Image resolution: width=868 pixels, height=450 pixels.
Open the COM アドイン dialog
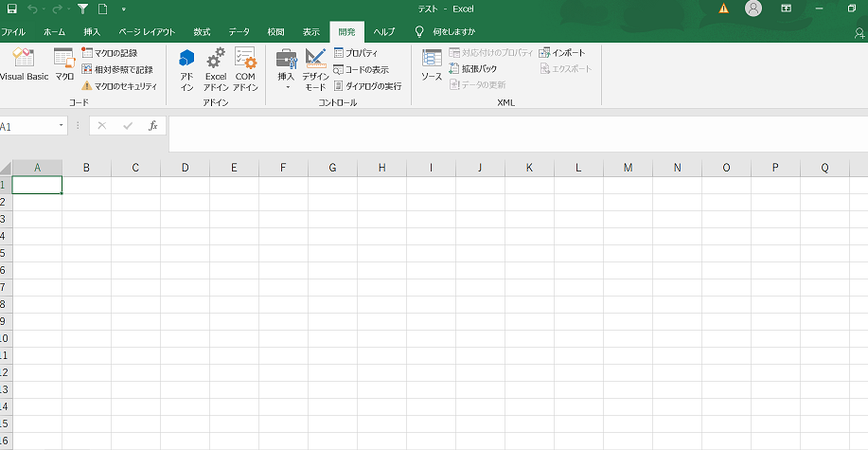[x=245, y=70]
